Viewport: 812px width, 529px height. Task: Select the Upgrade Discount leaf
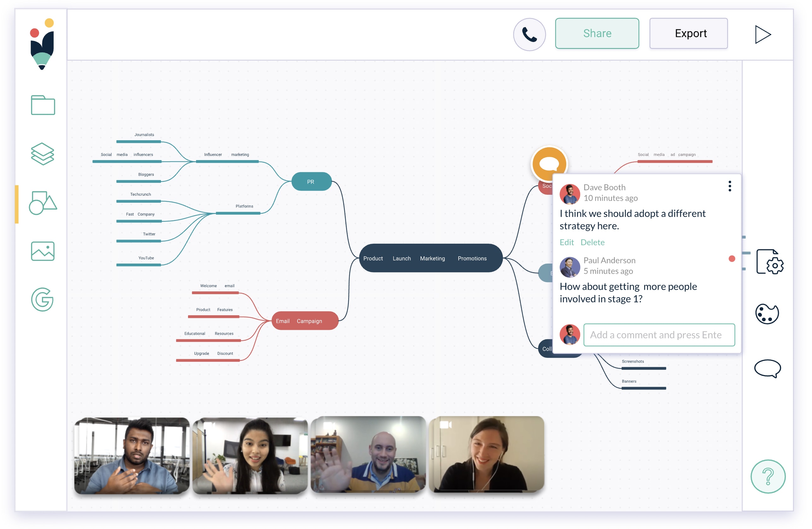point(208,357)
